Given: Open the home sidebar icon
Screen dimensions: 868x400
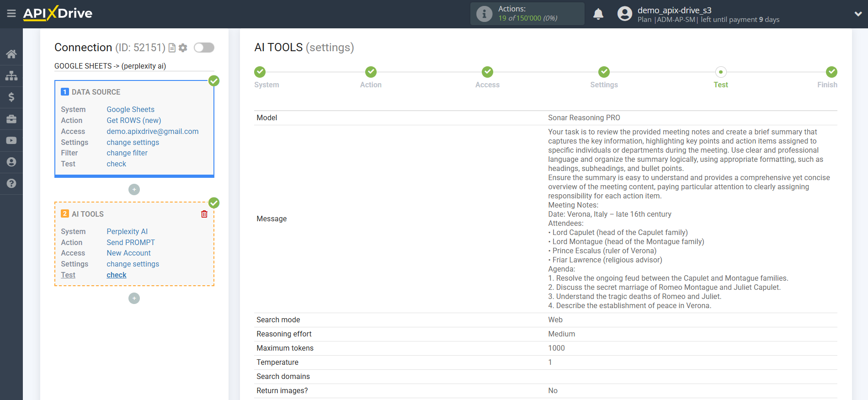Looking at the screenshot, I should coord(11,54).
